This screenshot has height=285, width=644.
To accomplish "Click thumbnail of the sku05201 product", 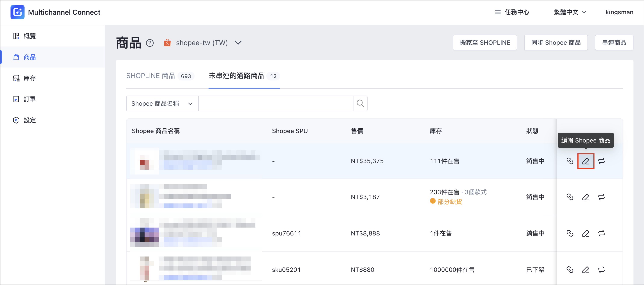I will pyautogui.click(x=145, y=269).
